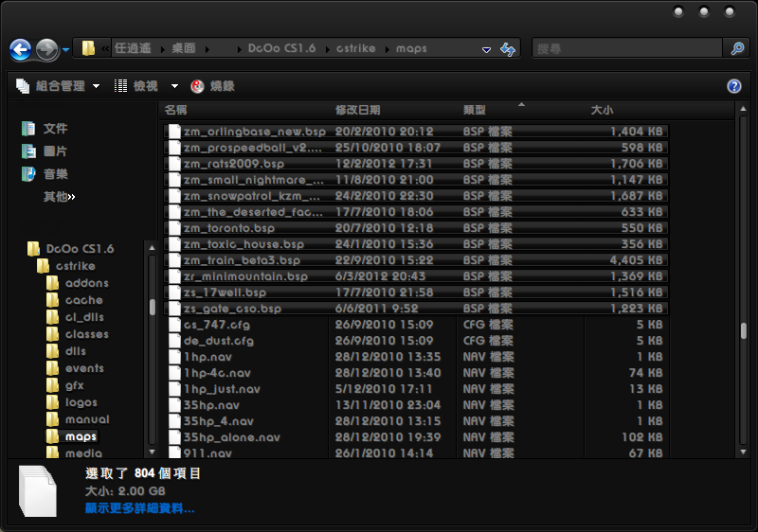Click the Forward navigation arrow button
This screenshot has height=532, width=758.
(46, 48)
